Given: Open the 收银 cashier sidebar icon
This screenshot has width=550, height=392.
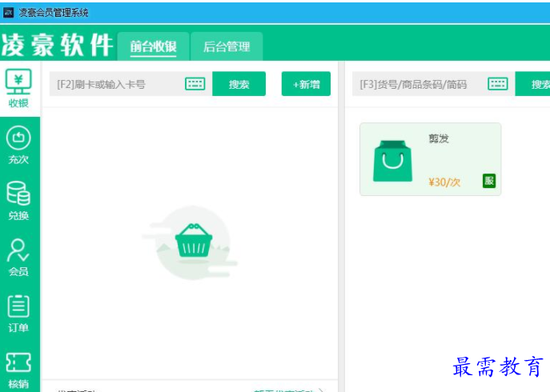Looking at the screenshot, I should click(18, 88).
